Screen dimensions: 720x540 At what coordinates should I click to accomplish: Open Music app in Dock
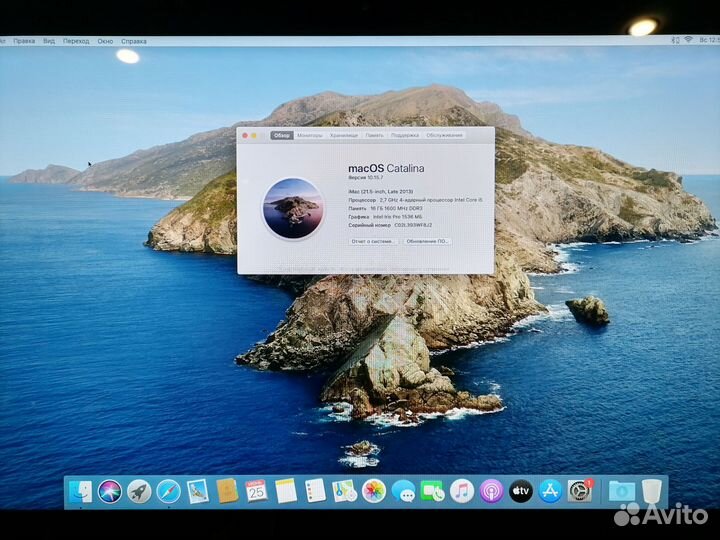click(462, 491)
